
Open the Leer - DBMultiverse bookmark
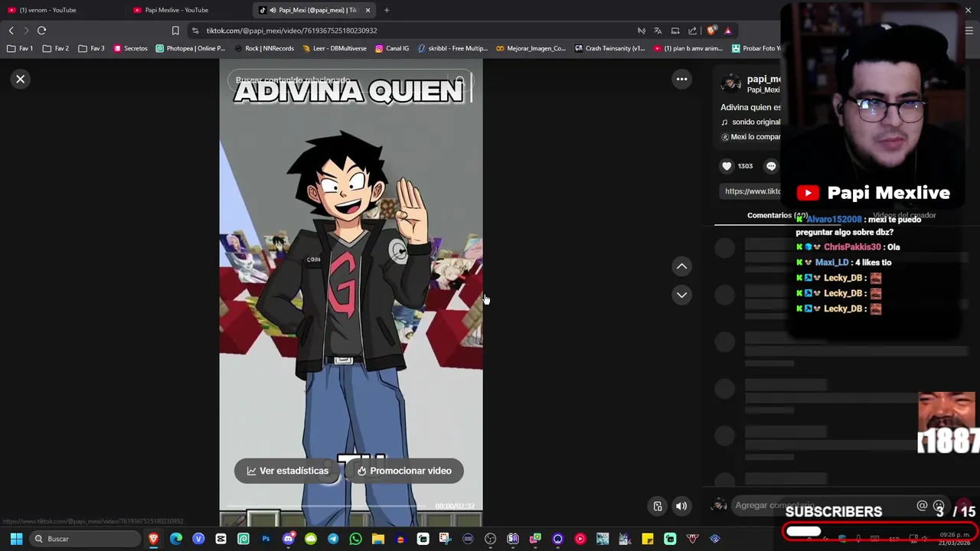point(335,48)
